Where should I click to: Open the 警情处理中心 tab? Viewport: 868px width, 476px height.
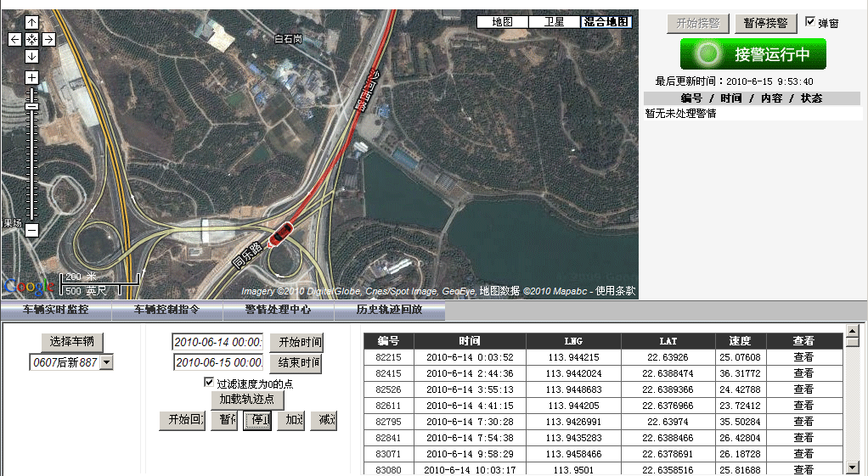click(x=278, y=311)
